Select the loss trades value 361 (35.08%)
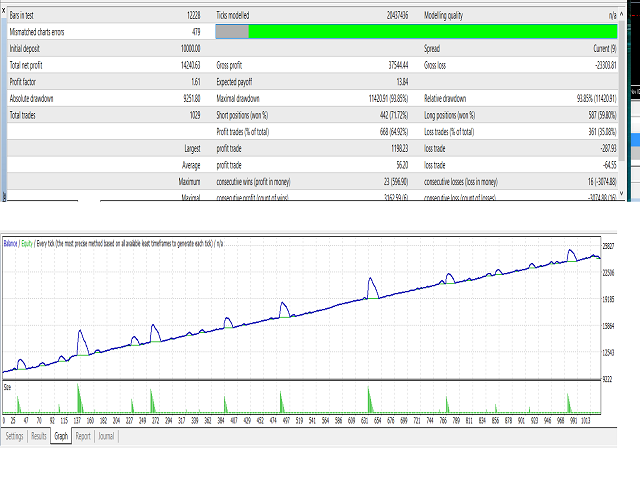Viewport: 640px width, 480px height. [x=602, y=132]
